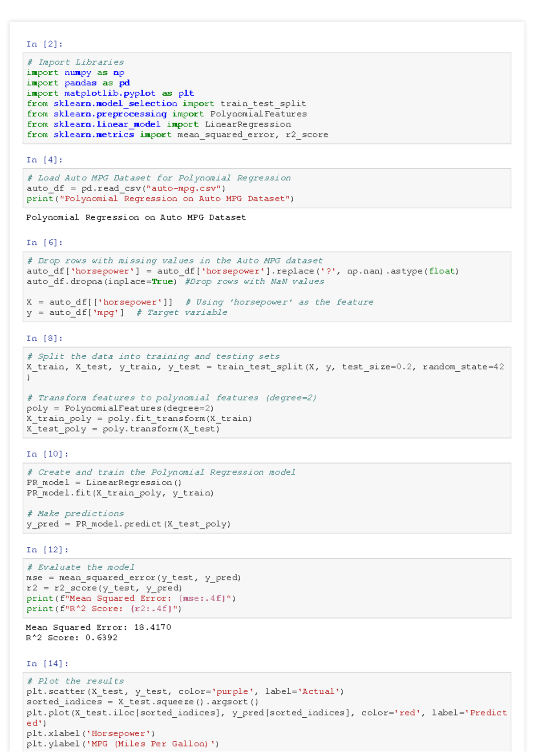534x756 pixels.
Task: Click the In [6] cell prompt
Action: click(44, 243)
